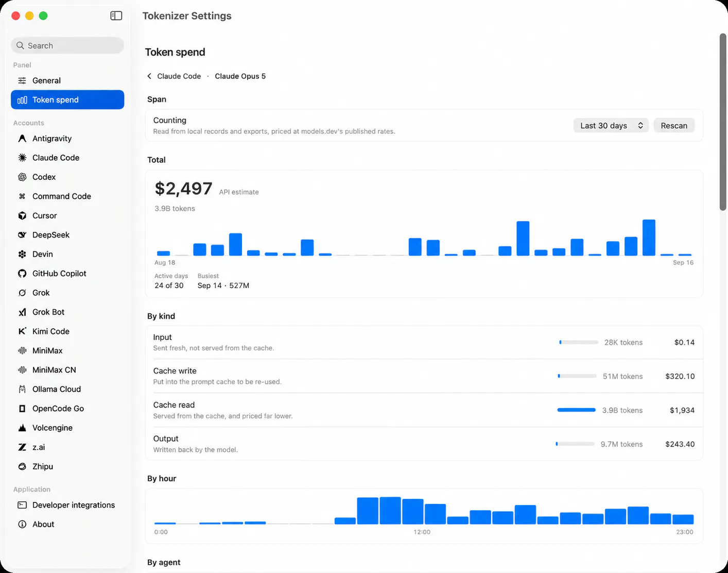The image size is (728, 573).
Task: Click the Sep 14 · 527M busiest value
Action: click(223, 285)
